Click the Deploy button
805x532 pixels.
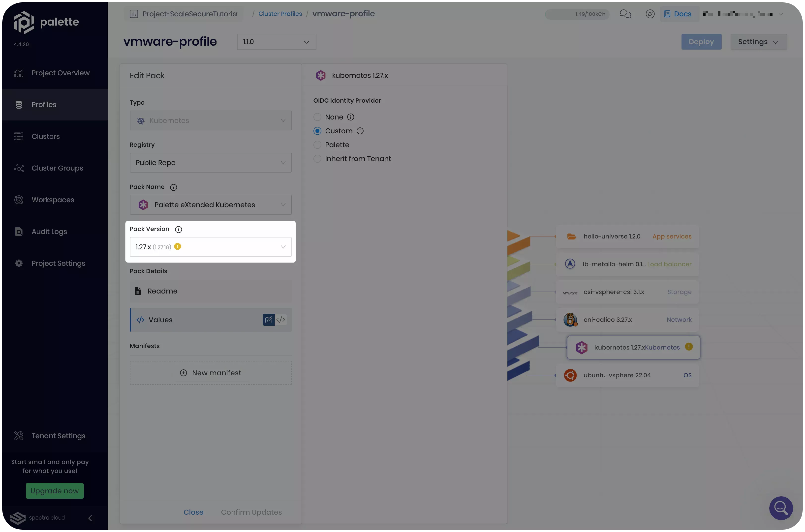pos(701,41)
